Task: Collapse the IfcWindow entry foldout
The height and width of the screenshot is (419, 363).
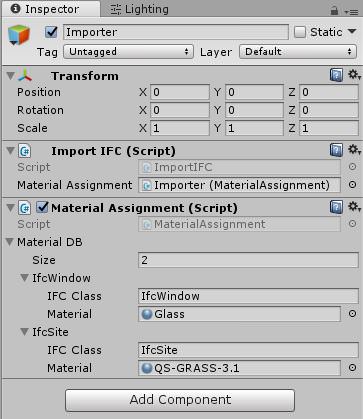Action: 24,278
